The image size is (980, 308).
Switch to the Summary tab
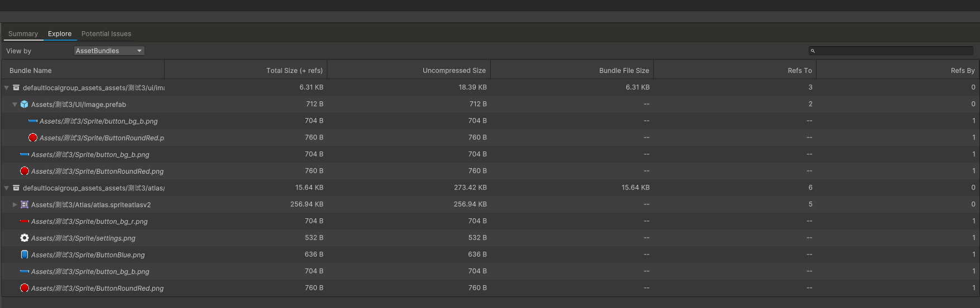[x=23, y=34]
